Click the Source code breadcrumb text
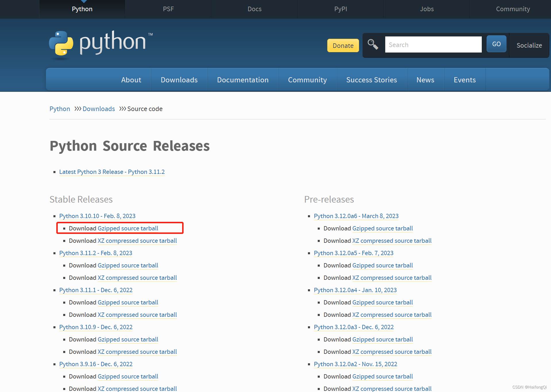The width and height of the screenshot is (551, 392). [x=145, y=109]
